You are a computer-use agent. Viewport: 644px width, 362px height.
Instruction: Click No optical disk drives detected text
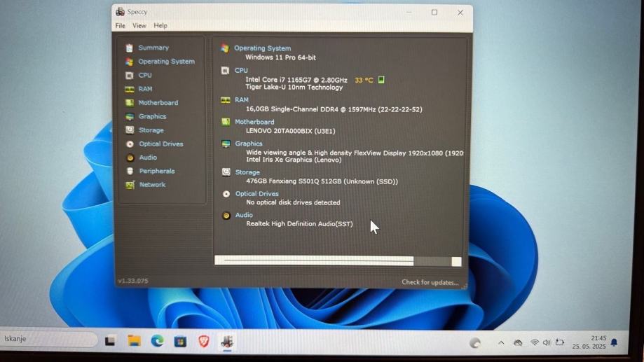pos(293,203)
